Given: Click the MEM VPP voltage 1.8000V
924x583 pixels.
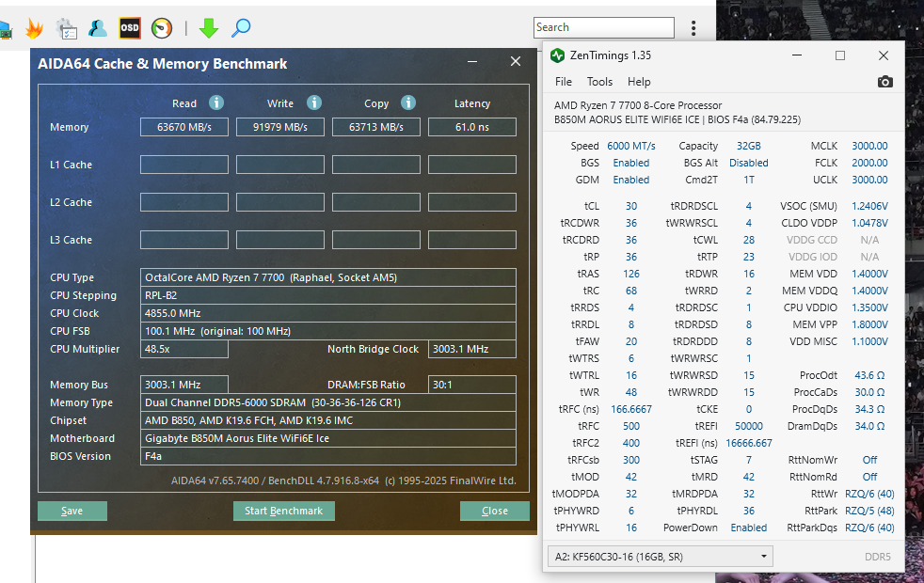Looking at the screenshot, I should (869, 325).
